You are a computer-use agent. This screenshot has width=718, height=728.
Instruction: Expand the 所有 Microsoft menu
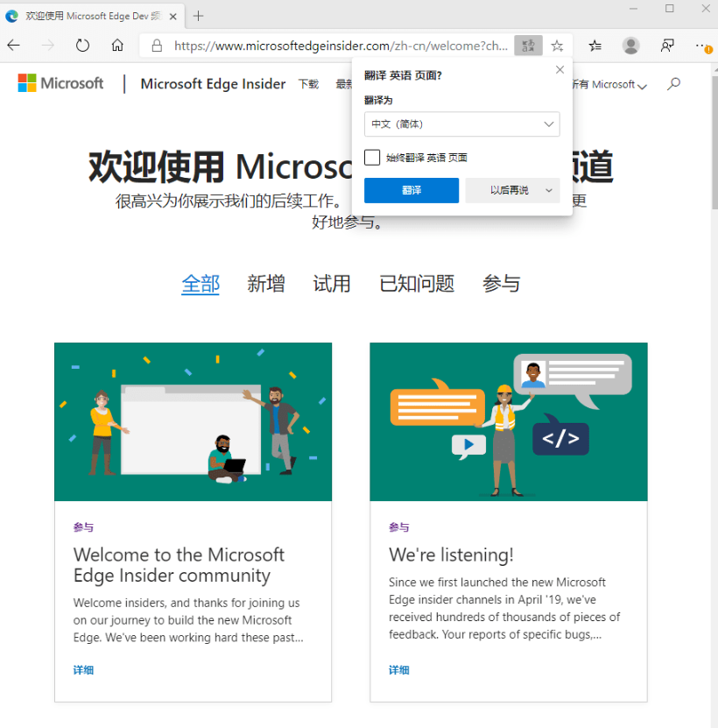(x=608, y=84)
